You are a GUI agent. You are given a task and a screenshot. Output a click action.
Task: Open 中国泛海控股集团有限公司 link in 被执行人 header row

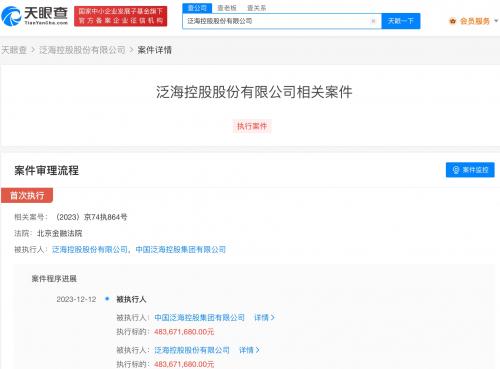(x=181, y=250)
